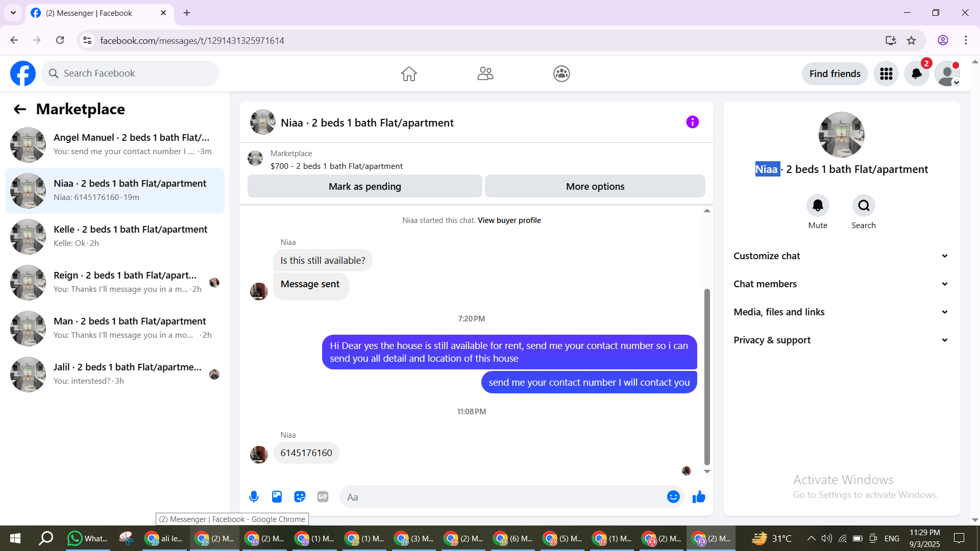The image size is (980, 551).
Task: Open the Windows Start menu
Action: [x=15, y=538]
